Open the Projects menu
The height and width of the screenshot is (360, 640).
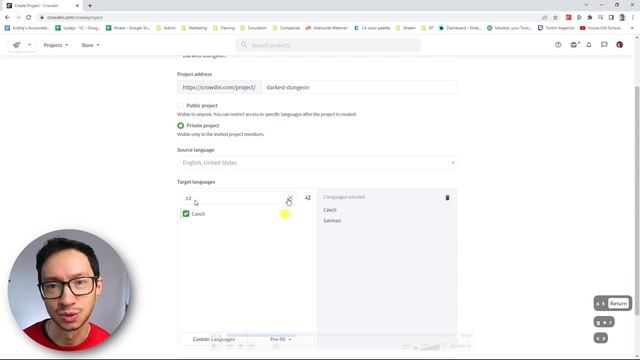(56, 45)
